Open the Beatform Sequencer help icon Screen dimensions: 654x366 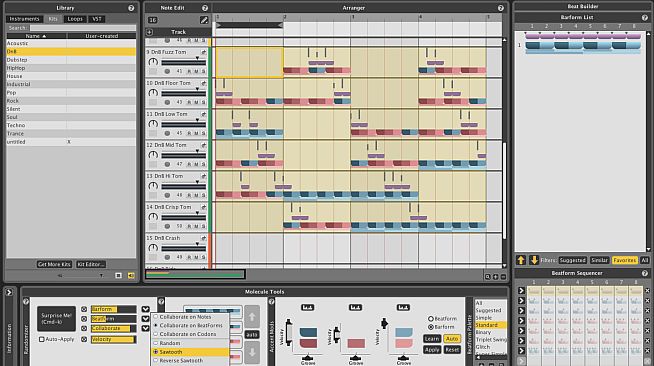(645, 273)
